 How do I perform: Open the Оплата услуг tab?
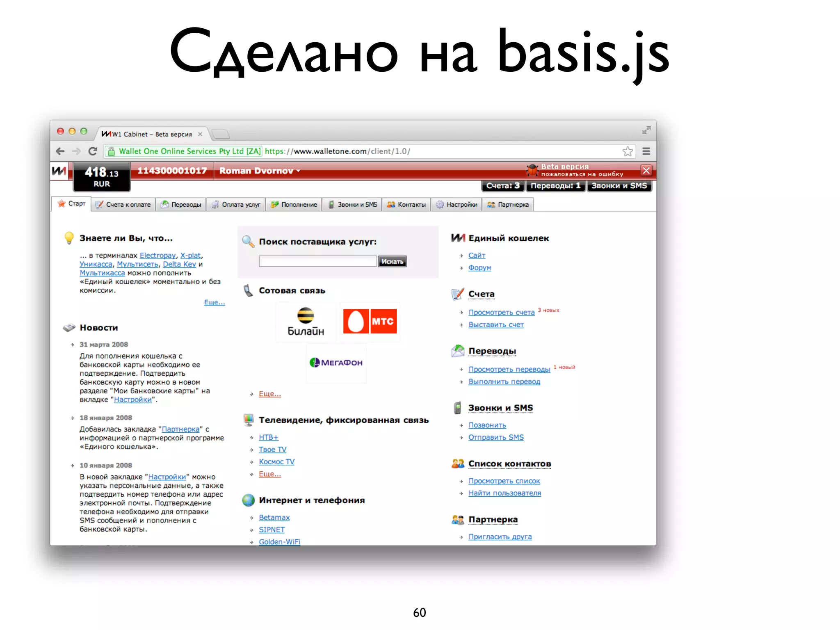point(236,205)
